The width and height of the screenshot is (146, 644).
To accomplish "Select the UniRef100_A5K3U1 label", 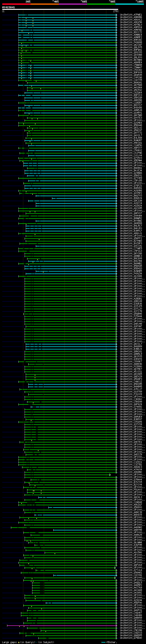I will pyautogui.click(x=131, y=143).
